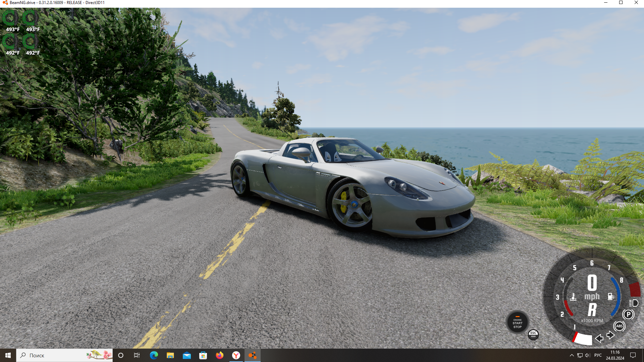Click the rear-right brake temperature icon
The height and width of the screenshot is (362, 644).
click(31, 41)
